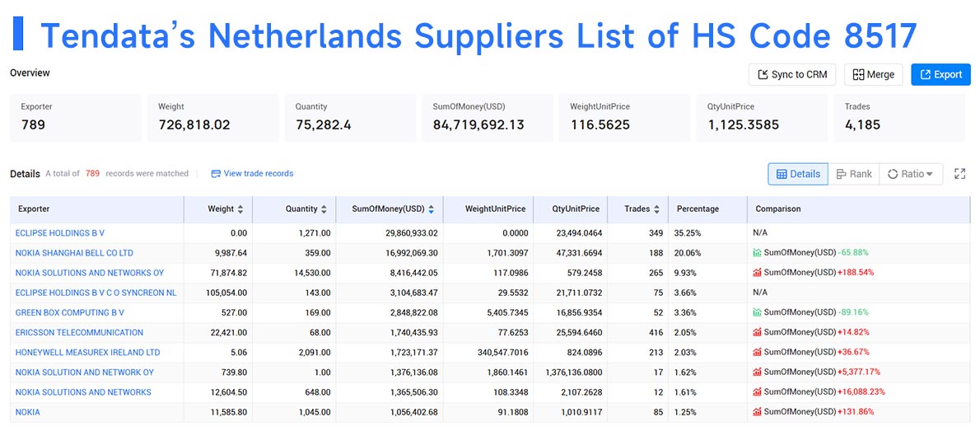The image size is (980, 431).
Task: Open exporter NOKIA SHANGHAI BELL CO LTD
Action: pos(74,253)
